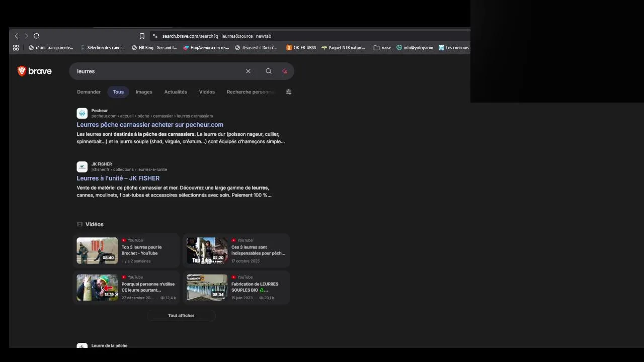Play the 18:19 video thumbnail
The width and height of the screenshot is (644, 362).
[97, 287]
